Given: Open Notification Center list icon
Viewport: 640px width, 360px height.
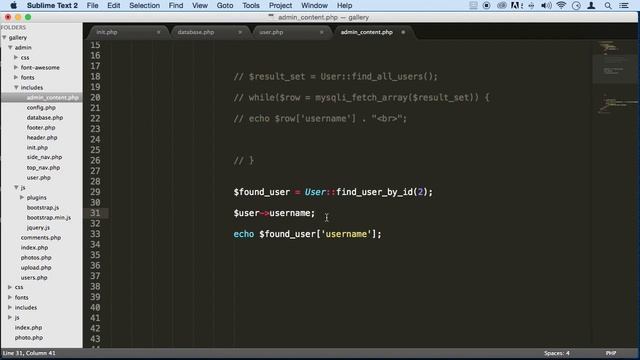Looking at the screenshot, I should pos(624,5).
